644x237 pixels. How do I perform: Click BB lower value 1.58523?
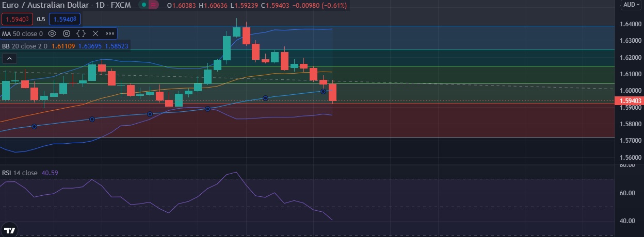(117, 46)
